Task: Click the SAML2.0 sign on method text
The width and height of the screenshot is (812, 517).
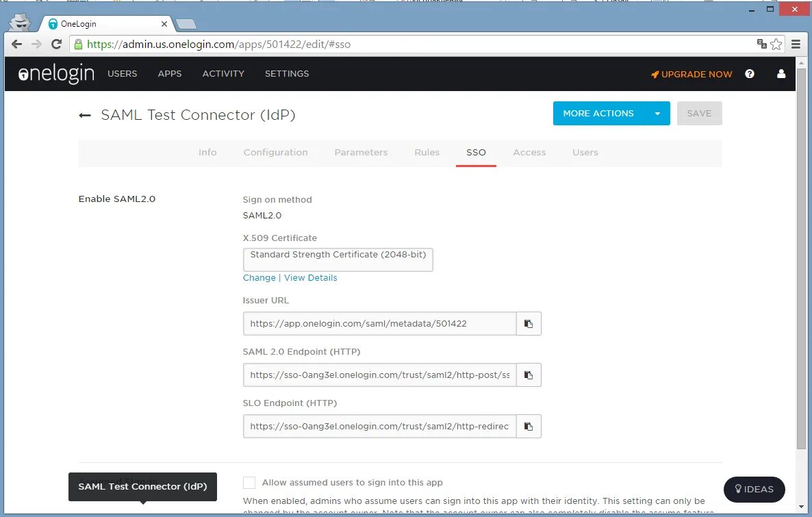Action: (262, 216)
